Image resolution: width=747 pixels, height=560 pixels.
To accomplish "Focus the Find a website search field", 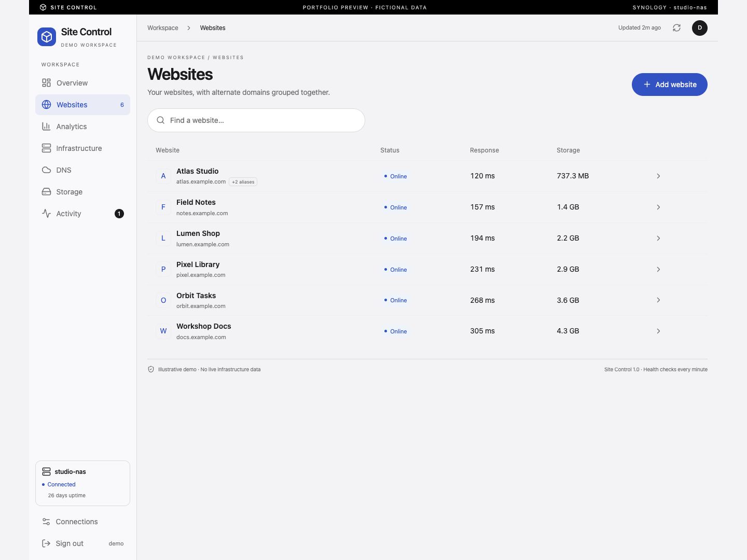I will tap(256, 120).
